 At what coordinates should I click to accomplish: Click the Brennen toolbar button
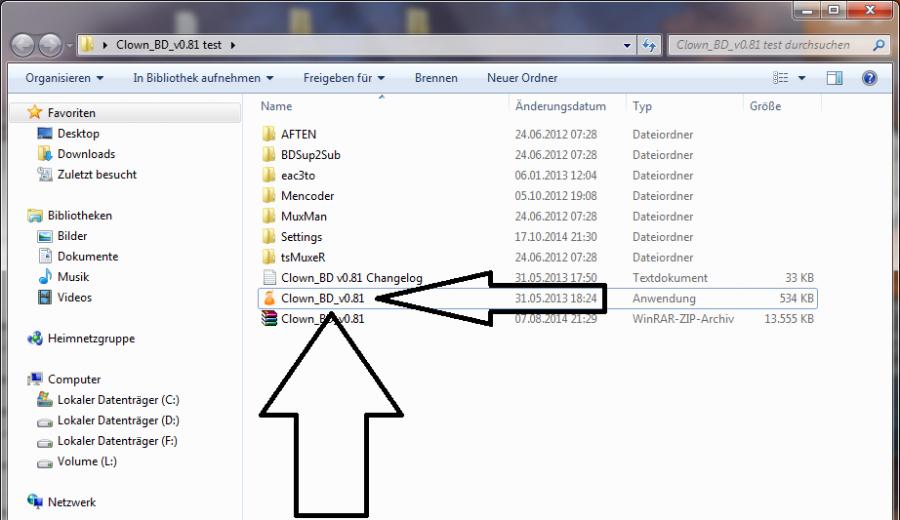tap(436, 78)
